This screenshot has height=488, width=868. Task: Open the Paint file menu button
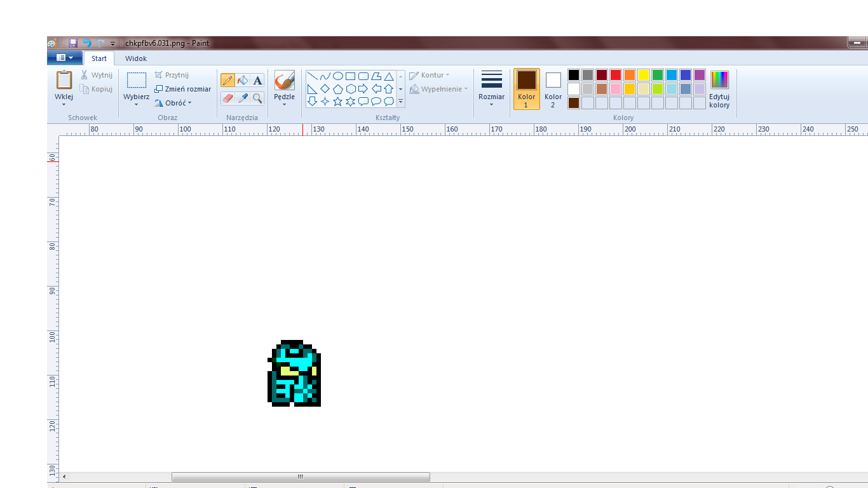pyautogui.click(x=65, y=58)
